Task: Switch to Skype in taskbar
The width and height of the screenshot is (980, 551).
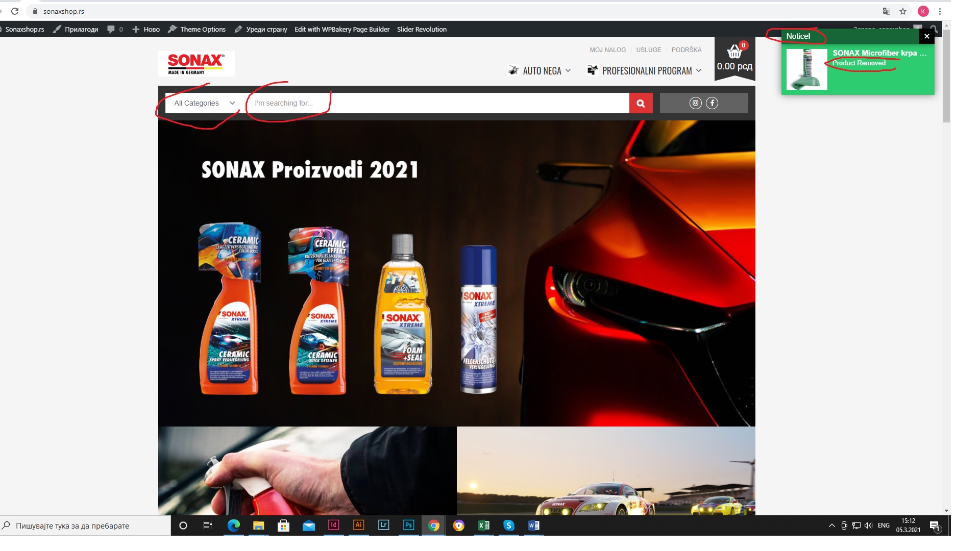Action: [508, 525]
